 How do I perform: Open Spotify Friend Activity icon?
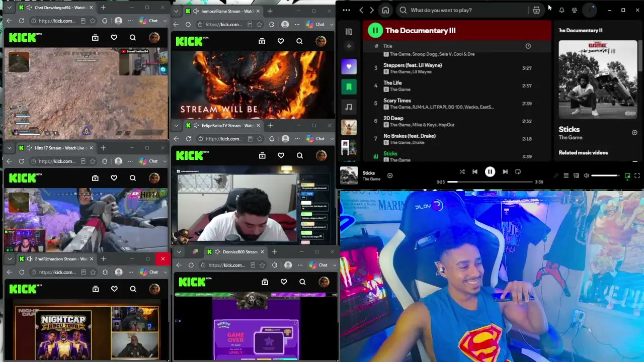[x=574, y=10]
